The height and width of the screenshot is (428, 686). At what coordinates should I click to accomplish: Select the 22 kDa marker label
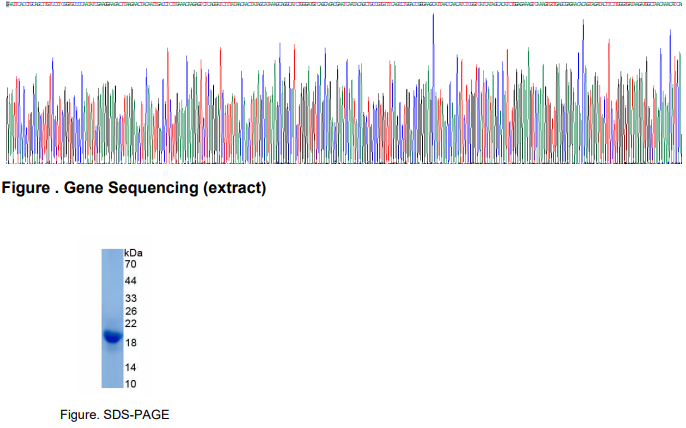click(130, 324)
